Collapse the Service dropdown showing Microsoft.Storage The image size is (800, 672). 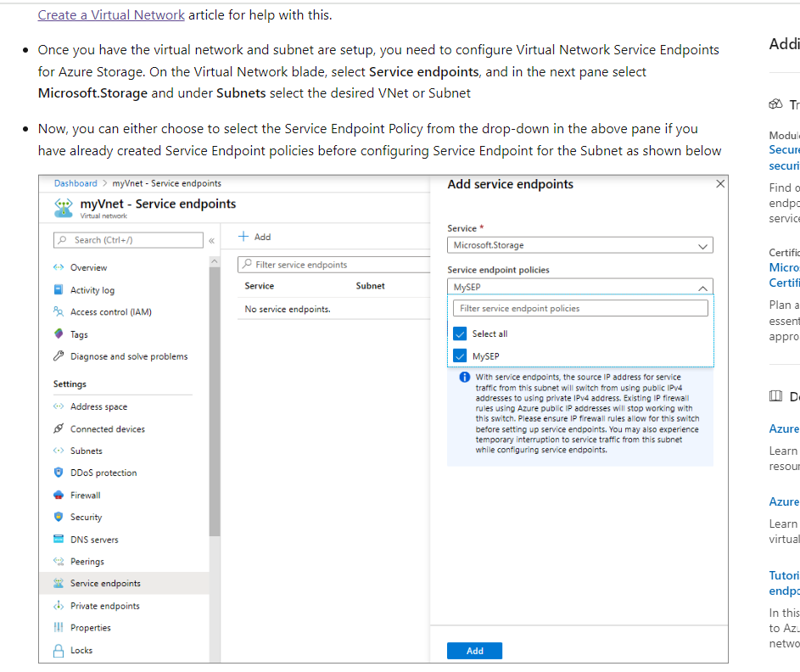pos(702,245)
